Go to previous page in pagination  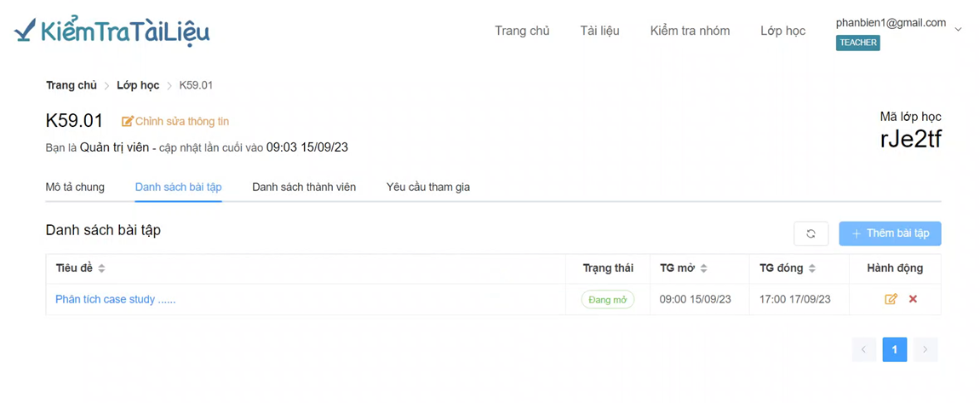(x=863, y=350)
